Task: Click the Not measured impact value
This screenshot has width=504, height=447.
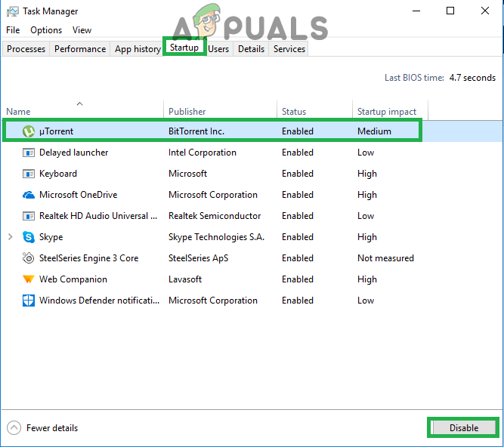Action: (x=385, y=258)
